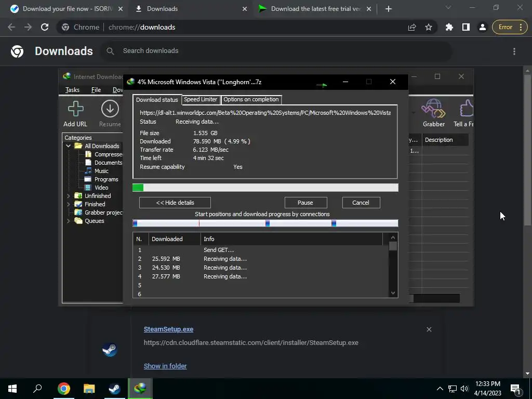Click the Downloaded column header

175,239
